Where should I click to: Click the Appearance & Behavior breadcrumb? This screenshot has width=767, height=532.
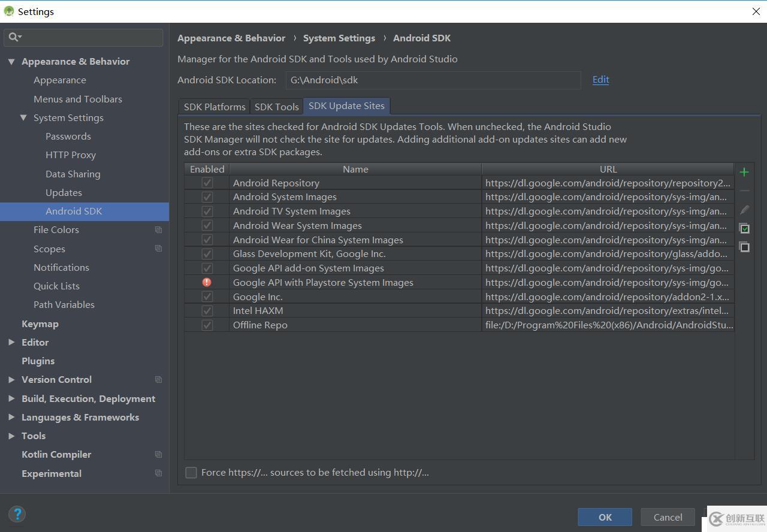coord(231,38)
